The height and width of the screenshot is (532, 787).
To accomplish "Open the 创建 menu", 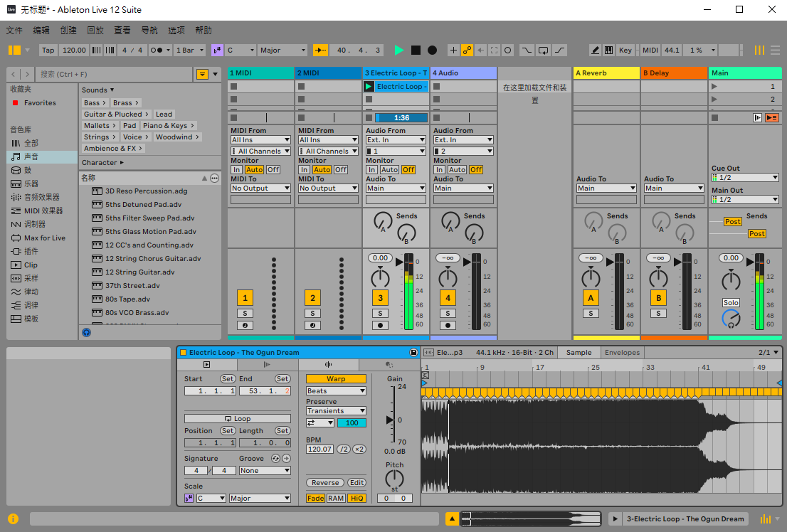I will [x=68, y=30].
